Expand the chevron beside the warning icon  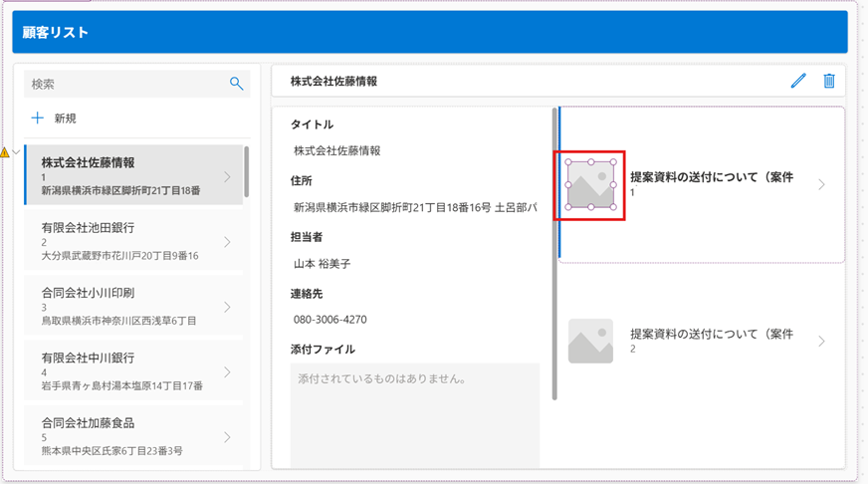(16, 152)
